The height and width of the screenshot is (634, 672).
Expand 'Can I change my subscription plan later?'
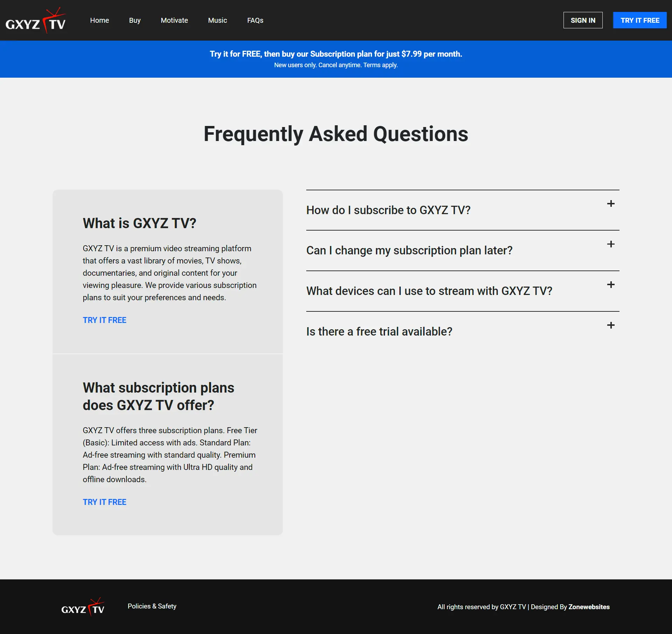click(409, 251)
